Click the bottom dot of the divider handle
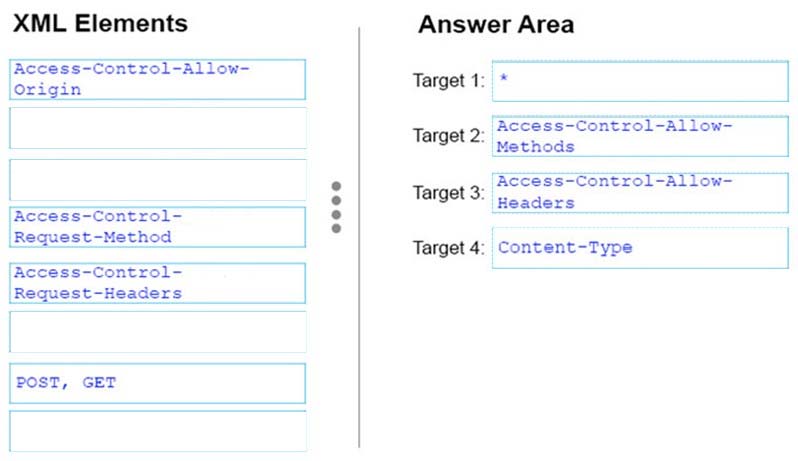Viewport: 798px width, 461px height. tap(336, 228)
